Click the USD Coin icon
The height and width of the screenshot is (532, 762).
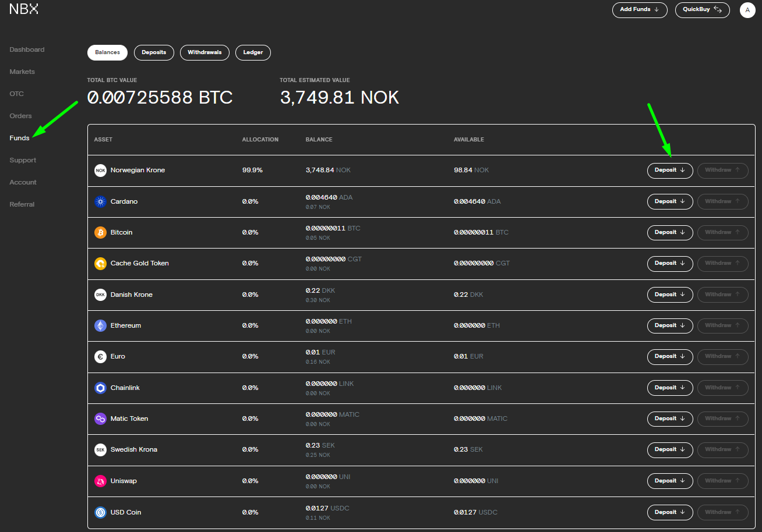[100, 512]
